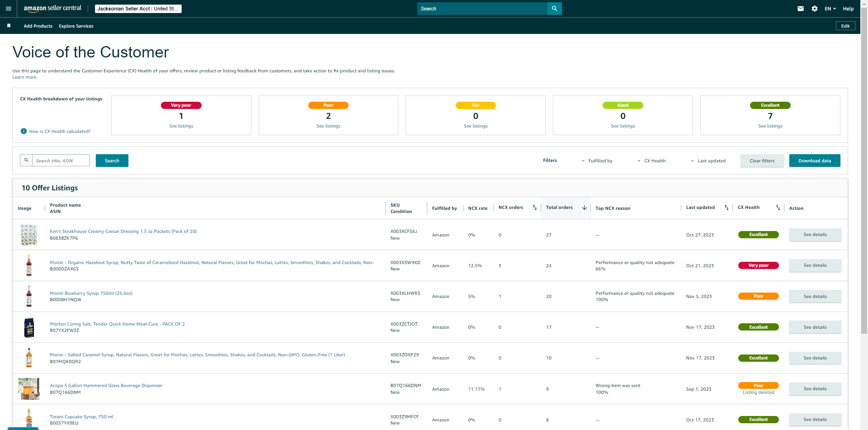Open Explore Services menu item
868x430 pixels.
[76, 26]
